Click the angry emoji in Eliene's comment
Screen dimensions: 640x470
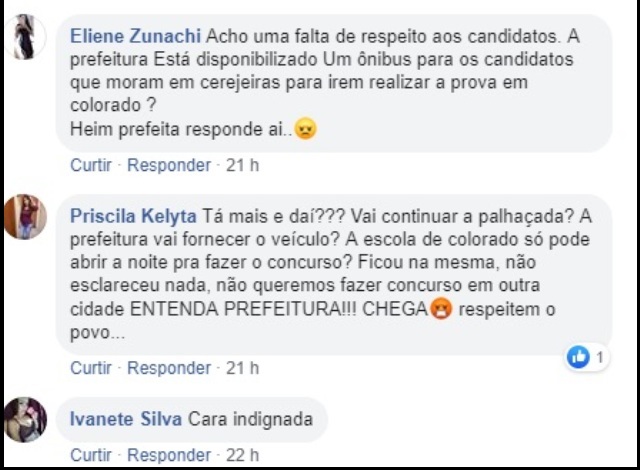coord(306,130)
